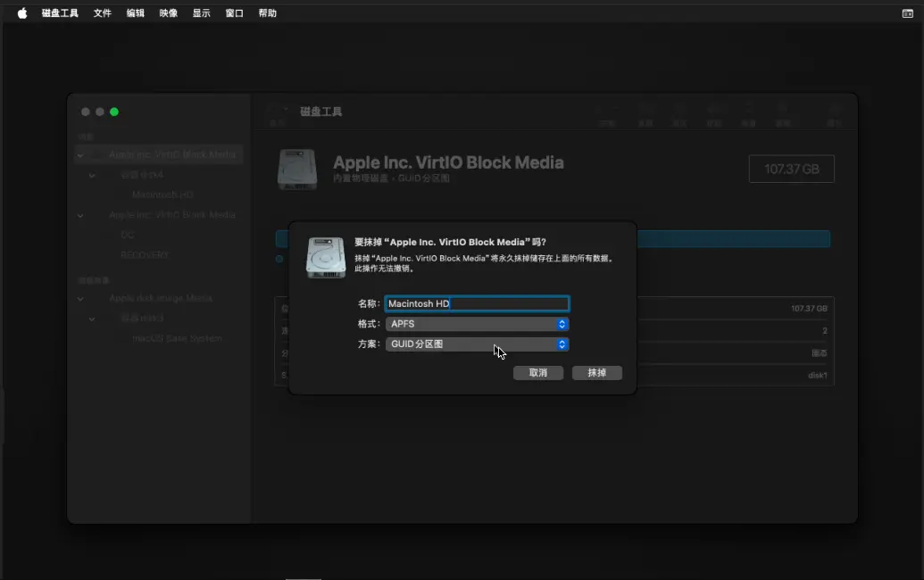Open the Control Center menu bar icon
Viewport: 924px width, 580px height.
[907, 13]
